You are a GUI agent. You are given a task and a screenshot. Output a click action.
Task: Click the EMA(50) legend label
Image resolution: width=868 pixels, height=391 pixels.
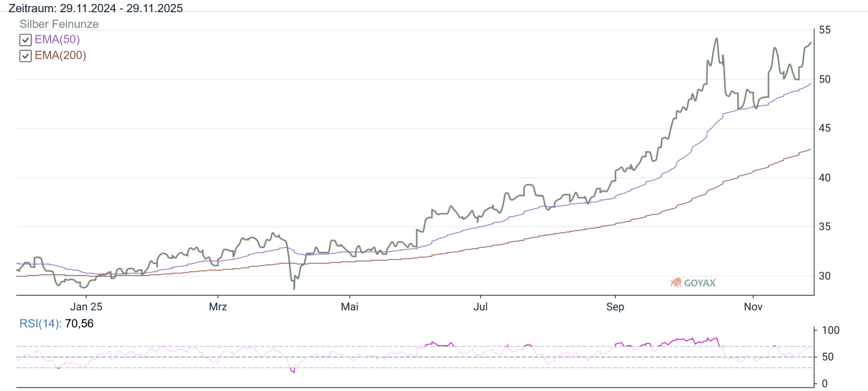(x=57, y=39)
